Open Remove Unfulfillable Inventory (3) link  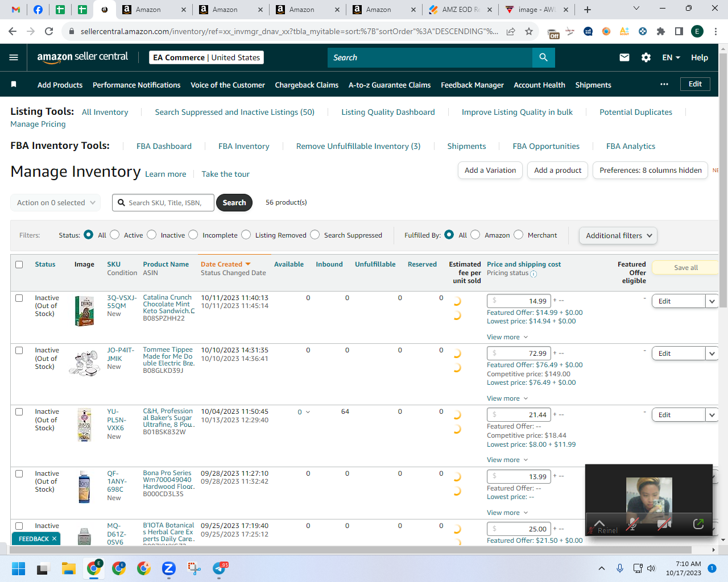coord(358,146)
